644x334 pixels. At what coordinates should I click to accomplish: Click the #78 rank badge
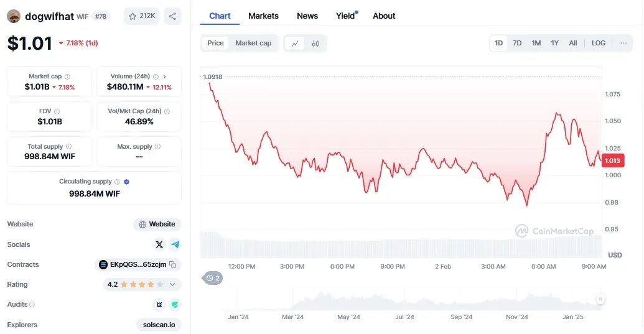pos(101,16)
